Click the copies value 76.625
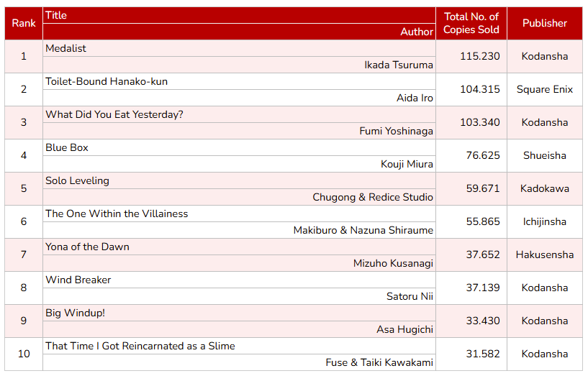This screenshot has width=588, height=376. 483,155
